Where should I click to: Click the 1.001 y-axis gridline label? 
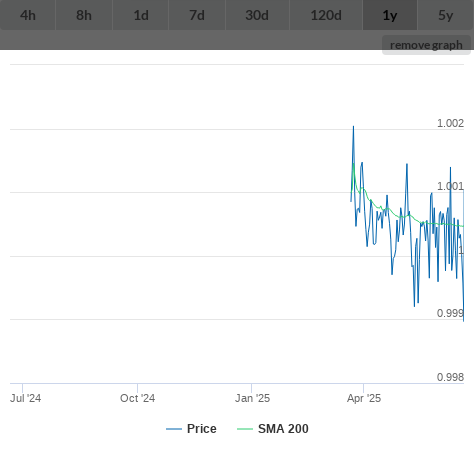[x=450, y=186]
